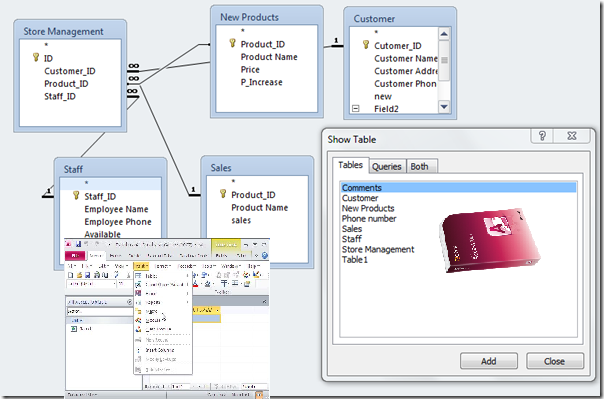Click the blue help icon in the small Access ribbon
Screen dimensions: 604x399
(265, 255)
